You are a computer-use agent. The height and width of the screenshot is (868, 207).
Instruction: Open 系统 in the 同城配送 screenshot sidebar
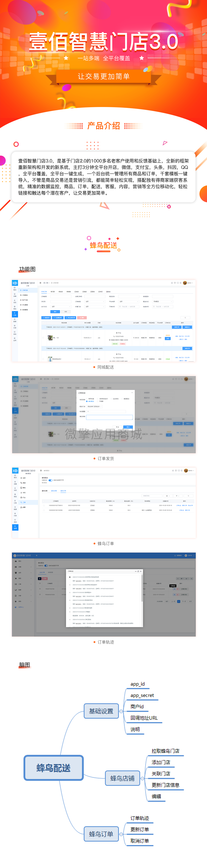(x=15, y=333)
